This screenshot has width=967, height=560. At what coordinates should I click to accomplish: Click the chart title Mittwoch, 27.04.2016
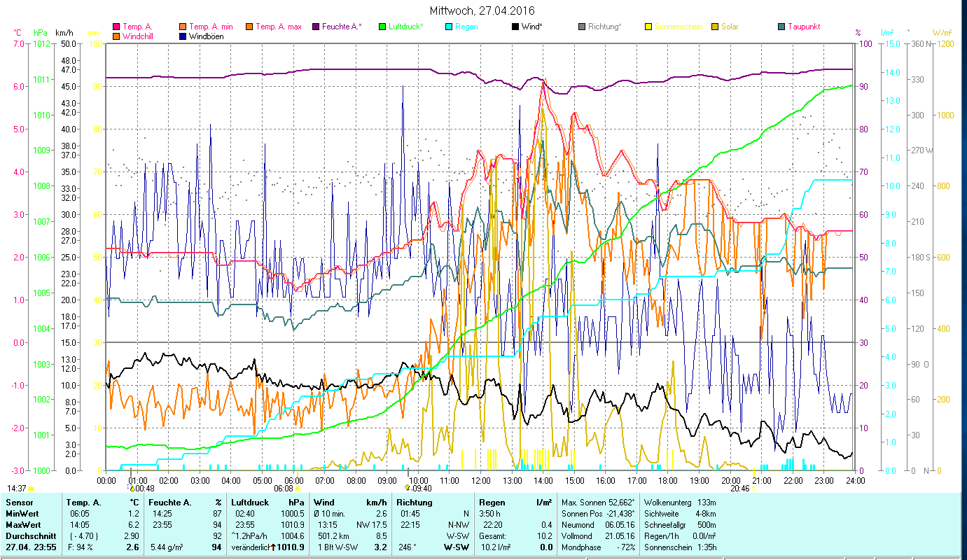tap(483, 11)
